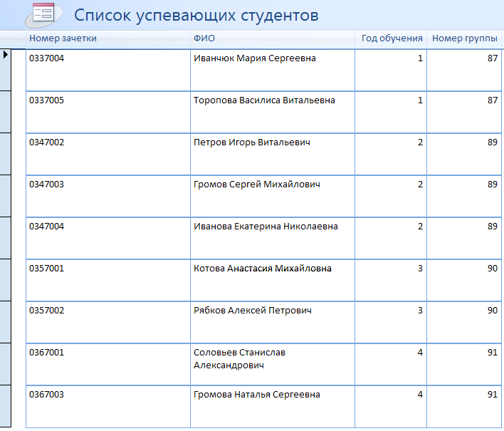Select record via selector for row 0367003
504x431 pixels.
(x=6, y=406)
